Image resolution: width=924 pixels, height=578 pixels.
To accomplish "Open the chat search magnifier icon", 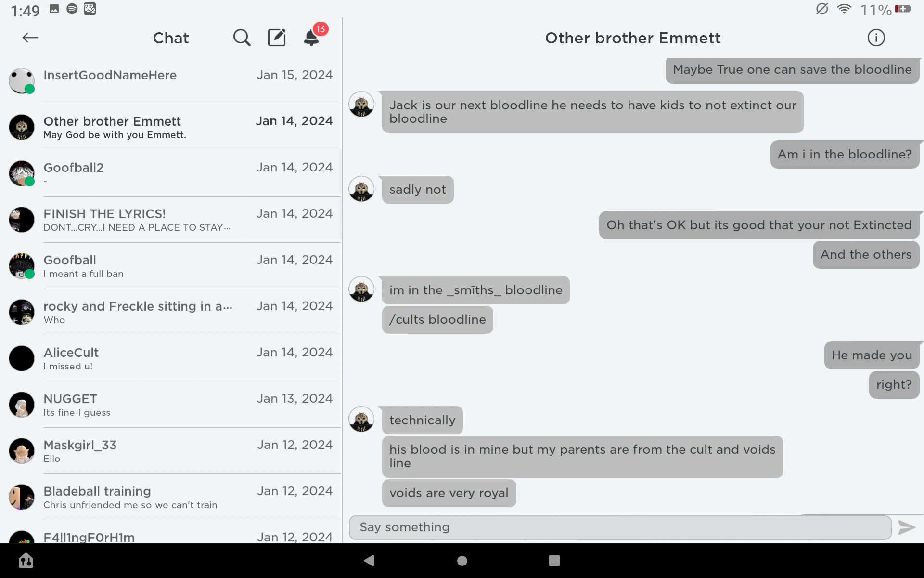I will point(242,38).
